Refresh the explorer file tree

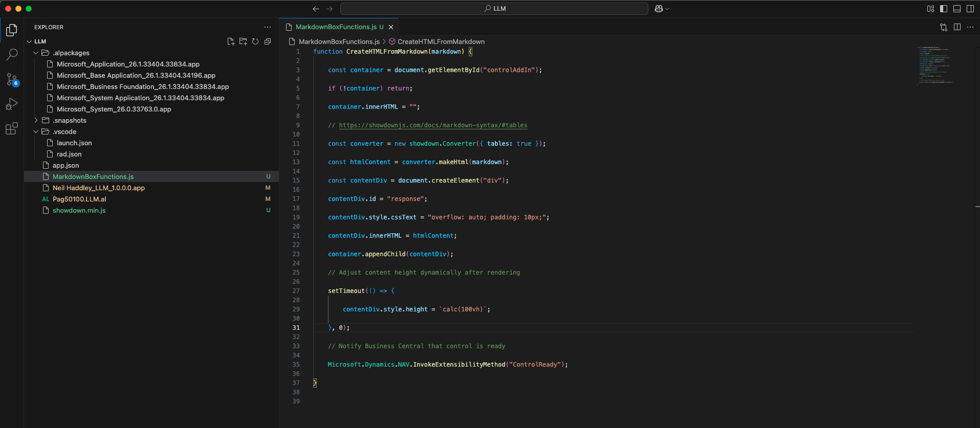pyautogui.click(x=255, y=41)
